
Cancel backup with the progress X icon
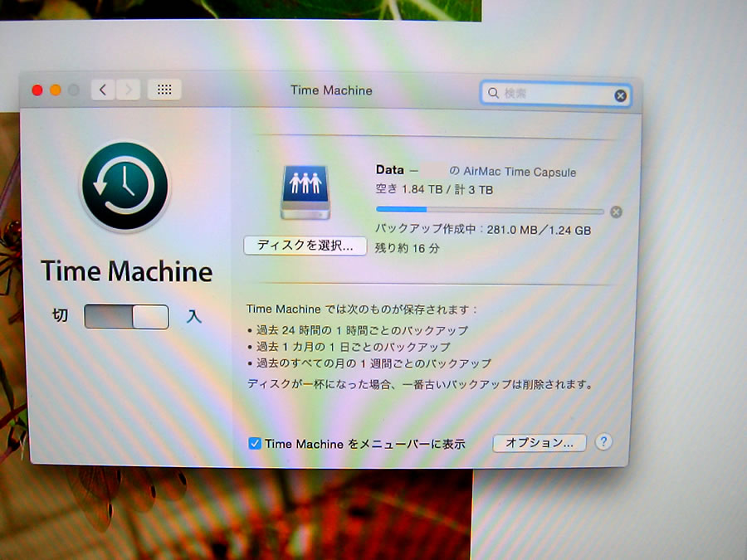(616, 212)
